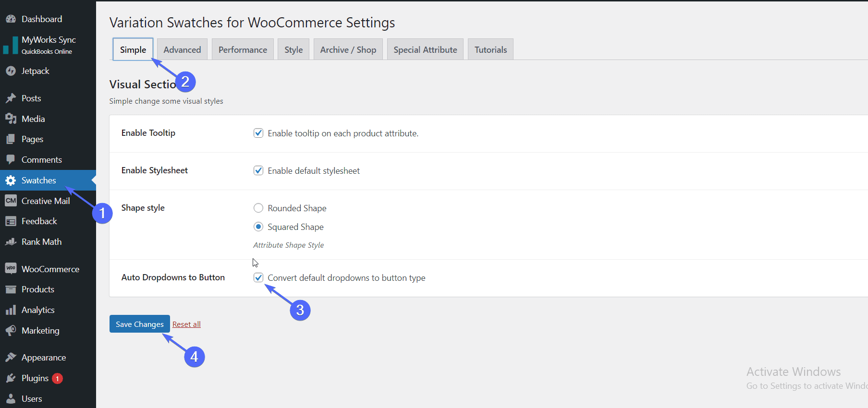Click the Products archive box icon
Image resolution: width=868 pixels, height=408 pixels.
coord(11,289)
